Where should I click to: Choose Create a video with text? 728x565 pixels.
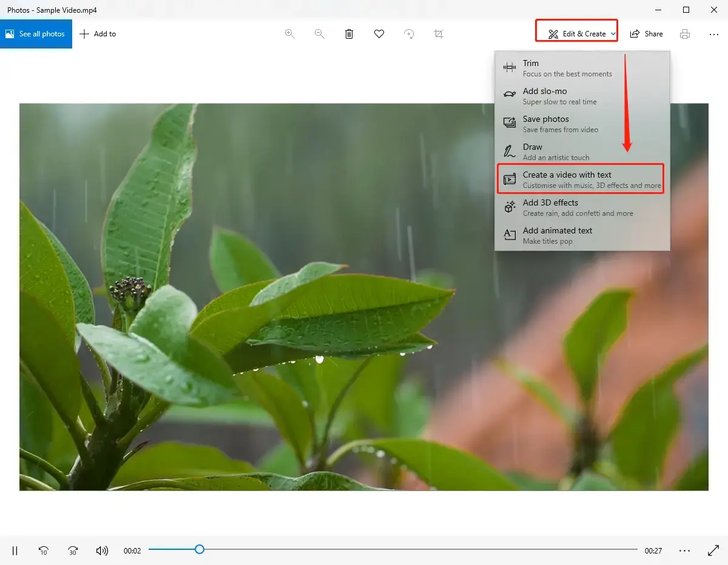[x=580, y=179]
